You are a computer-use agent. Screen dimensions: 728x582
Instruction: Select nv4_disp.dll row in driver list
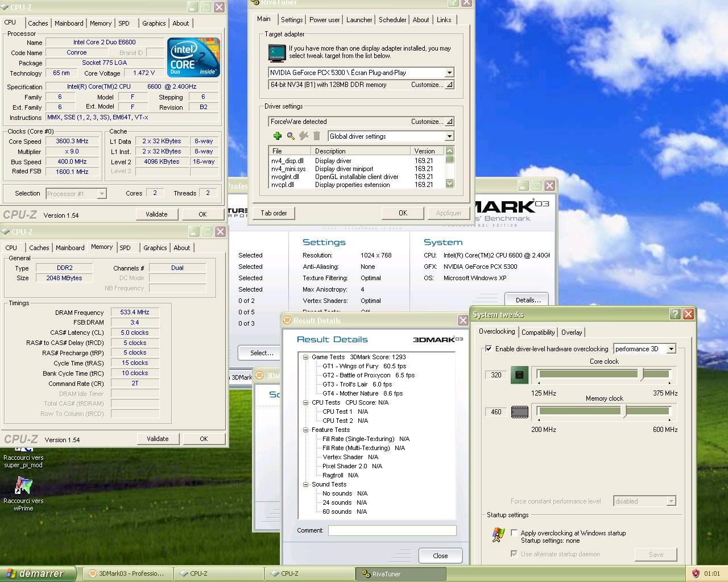[x=355, y=161]
